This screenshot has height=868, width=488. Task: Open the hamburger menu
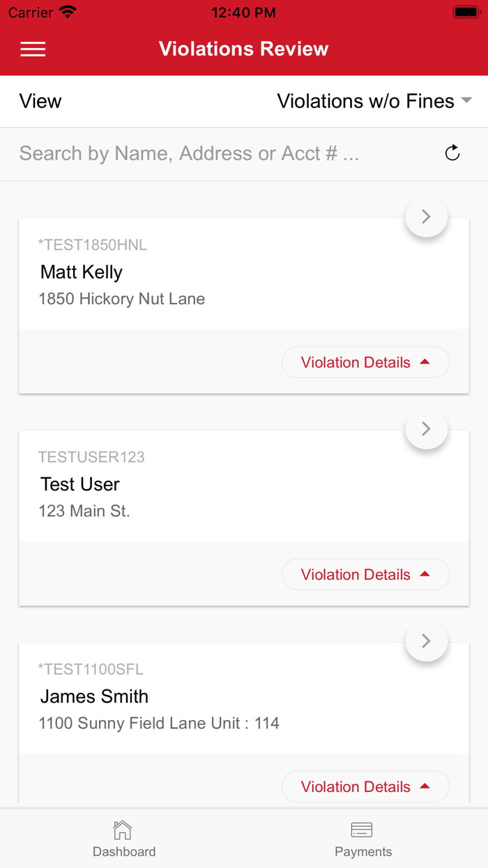[x=33, y=49]
